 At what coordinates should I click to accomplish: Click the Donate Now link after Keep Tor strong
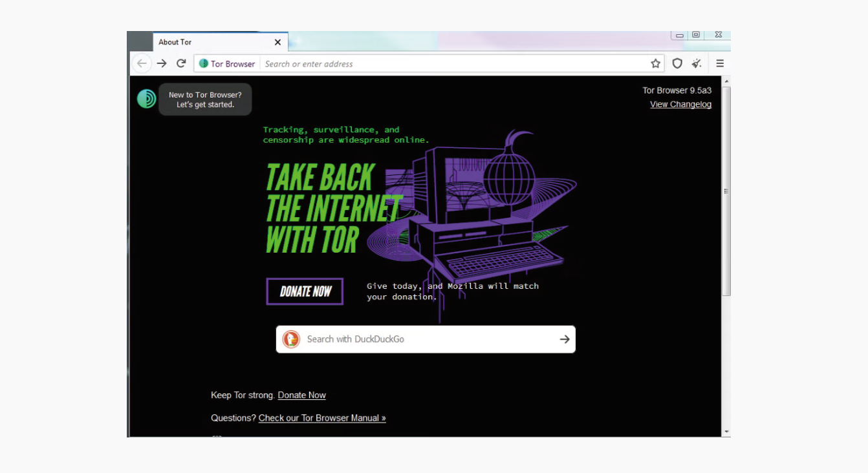click(x=302, y=395)
